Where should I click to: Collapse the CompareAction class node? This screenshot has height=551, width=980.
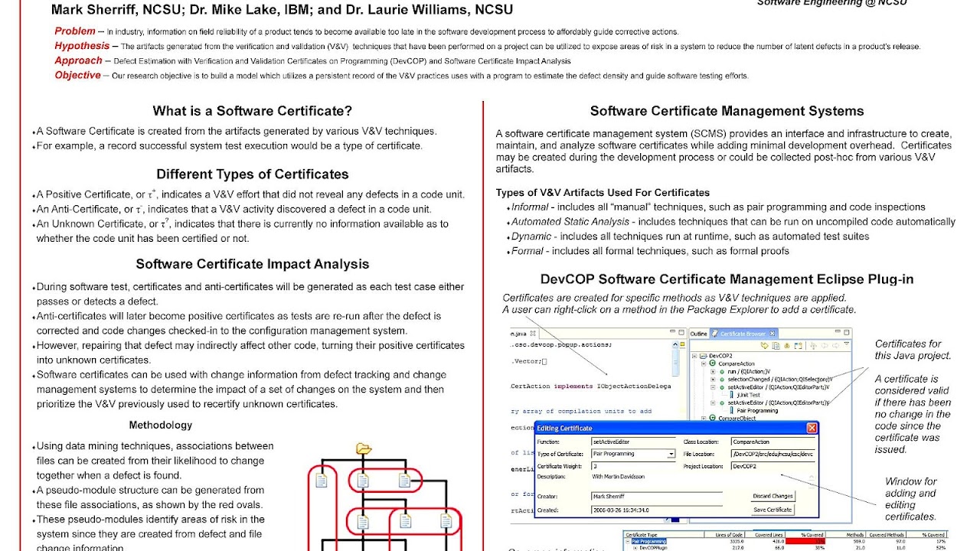click(704, 364)
